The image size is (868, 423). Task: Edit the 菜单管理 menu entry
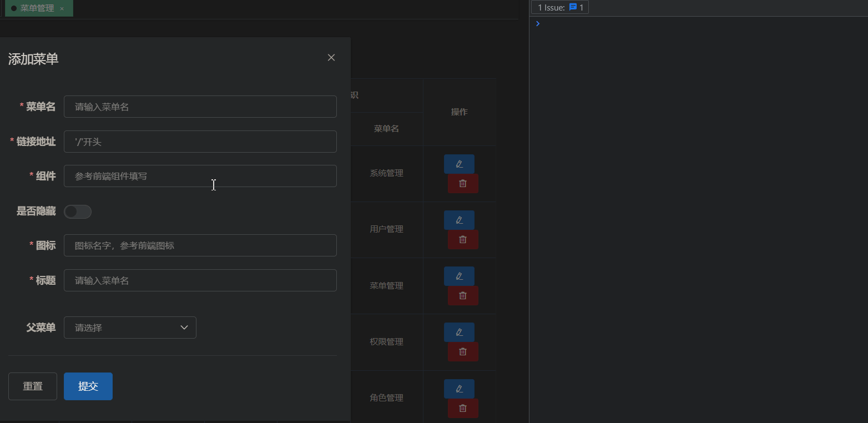point(459,276)
